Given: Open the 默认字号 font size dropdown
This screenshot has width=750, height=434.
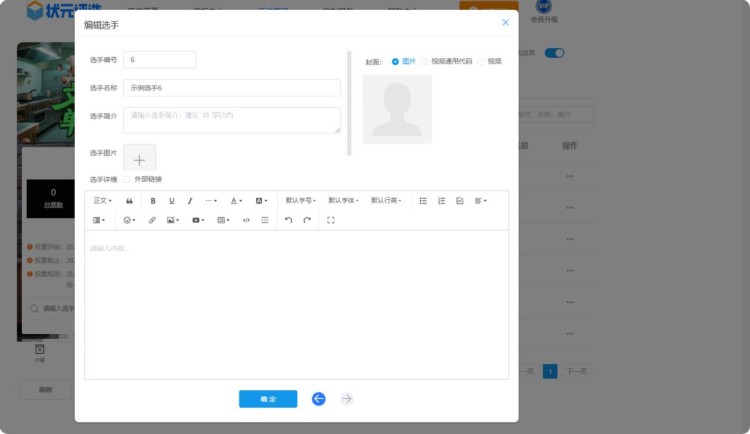Looking at the screenshot, I should pos(300,201).
